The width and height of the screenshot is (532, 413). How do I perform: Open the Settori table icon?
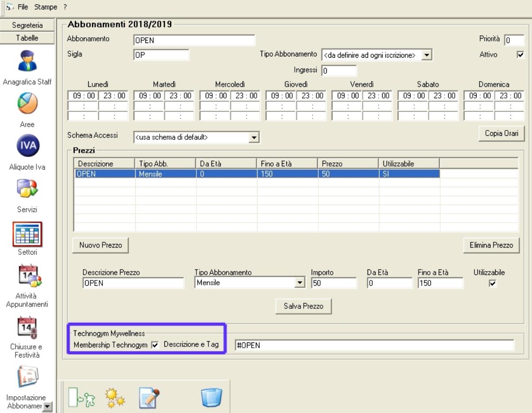pos(27,234)
